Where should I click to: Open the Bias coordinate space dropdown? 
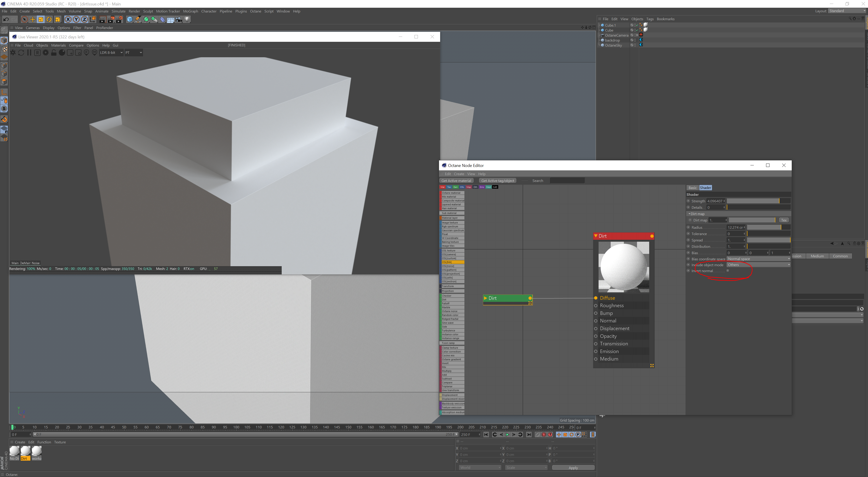click(758, 259)
